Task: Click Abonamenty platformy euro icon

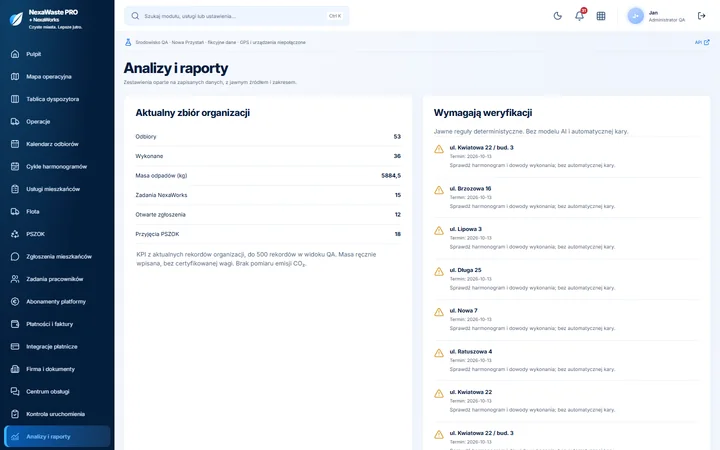Action: coord(15,301)
